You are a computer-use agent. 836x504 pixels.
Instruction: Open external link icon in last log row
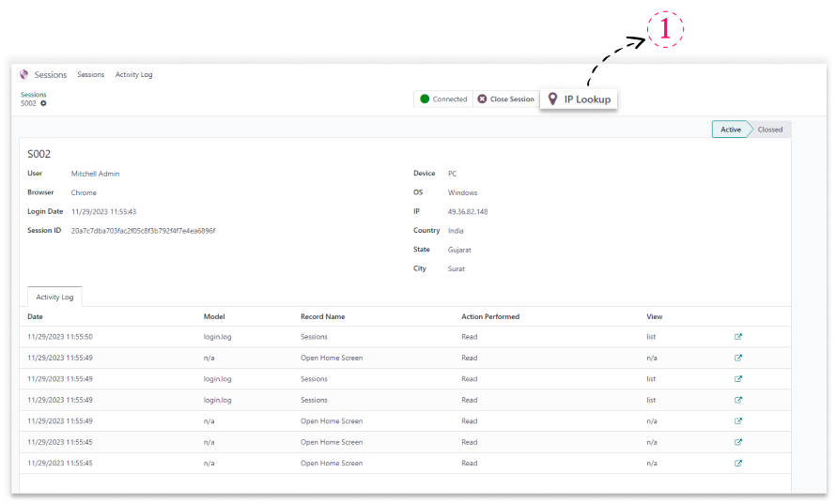coord(738,463)
